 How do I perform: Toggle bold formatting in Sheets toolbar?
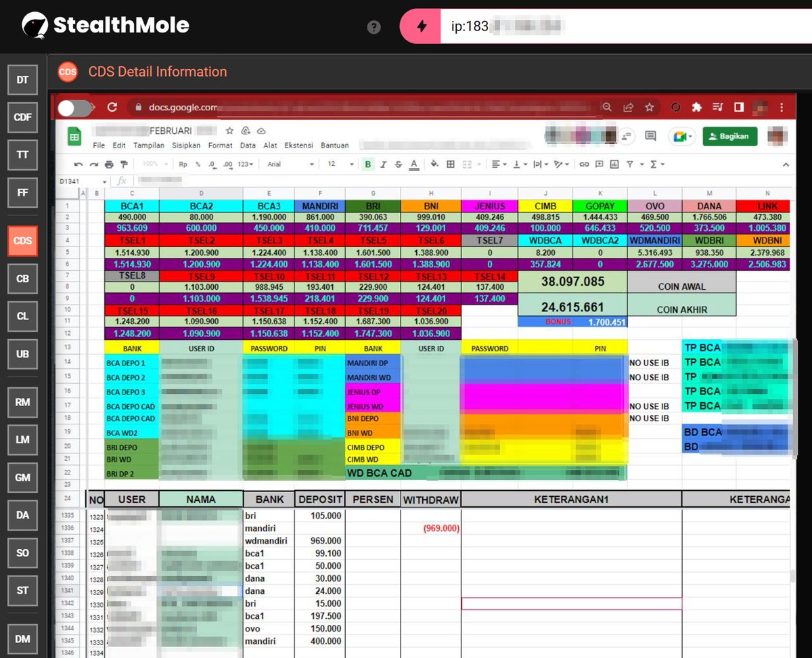[368, 164]
